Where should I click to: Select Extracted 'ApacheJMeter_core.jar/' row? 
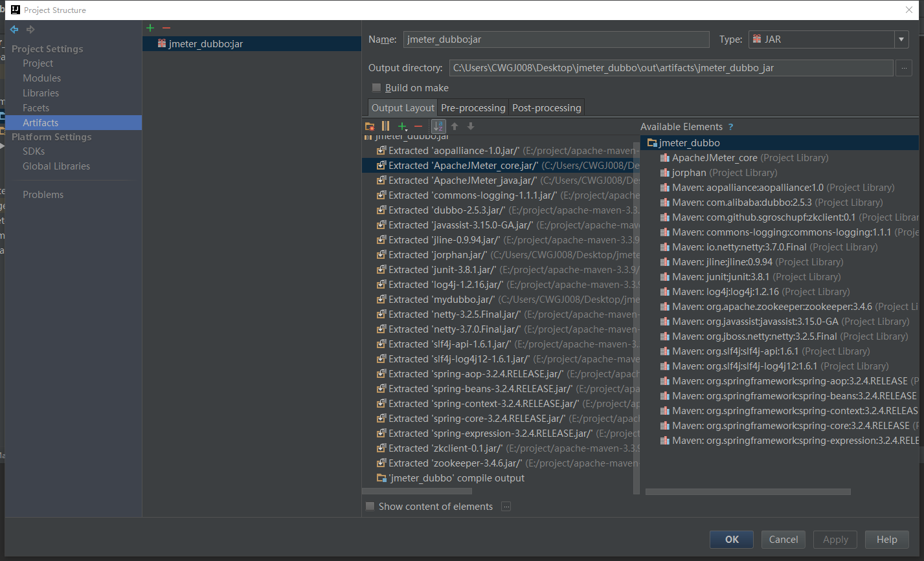point(501,166)
